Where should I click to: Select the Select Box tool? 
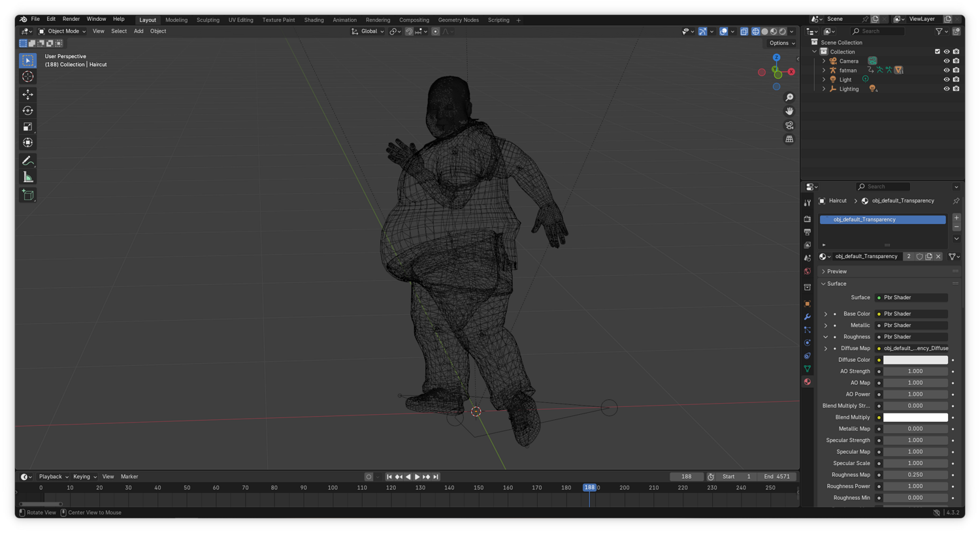click(x=27, y=60)
